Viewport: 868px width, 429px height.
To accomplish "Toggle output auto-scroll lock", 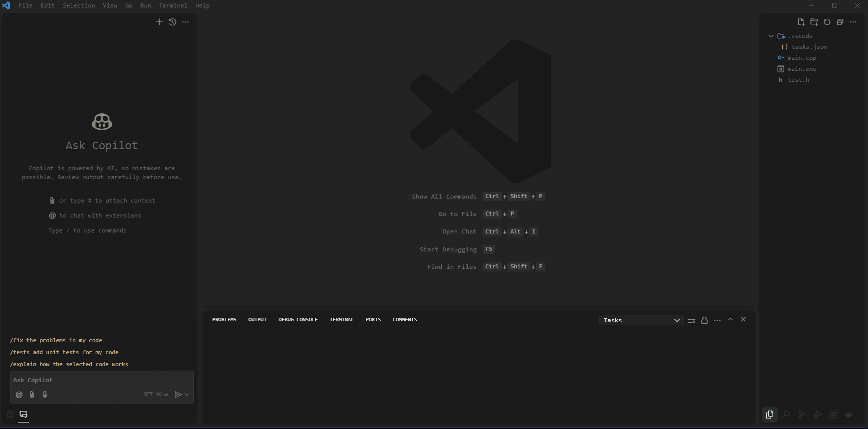I will coord(704,320).
